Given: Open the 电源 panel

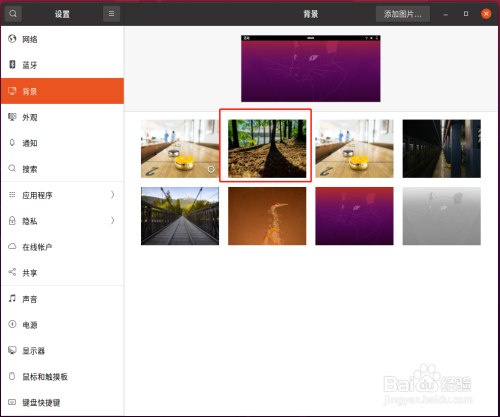Looking at the screenshot, I should (x=62, y=325).
